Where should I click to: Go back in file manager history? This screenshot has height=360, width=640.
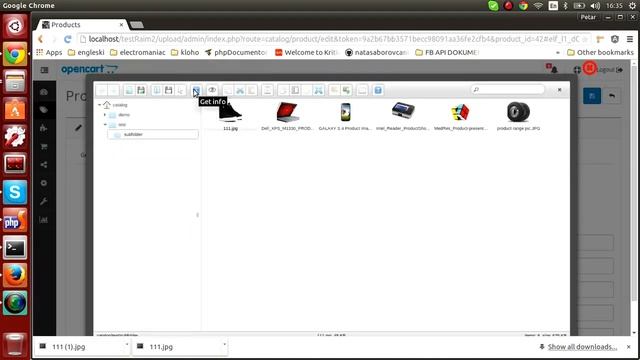point(102,90)
